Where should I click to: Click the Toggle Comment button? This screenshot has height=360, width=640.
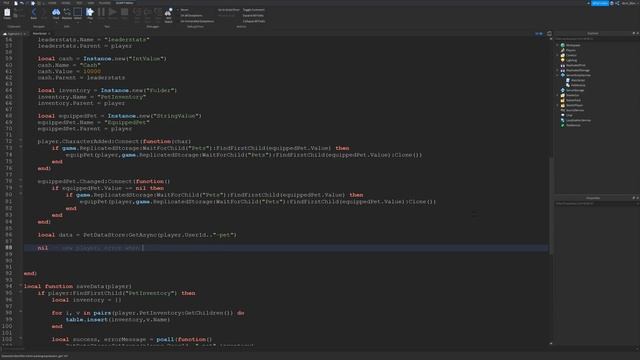point(253,10)
